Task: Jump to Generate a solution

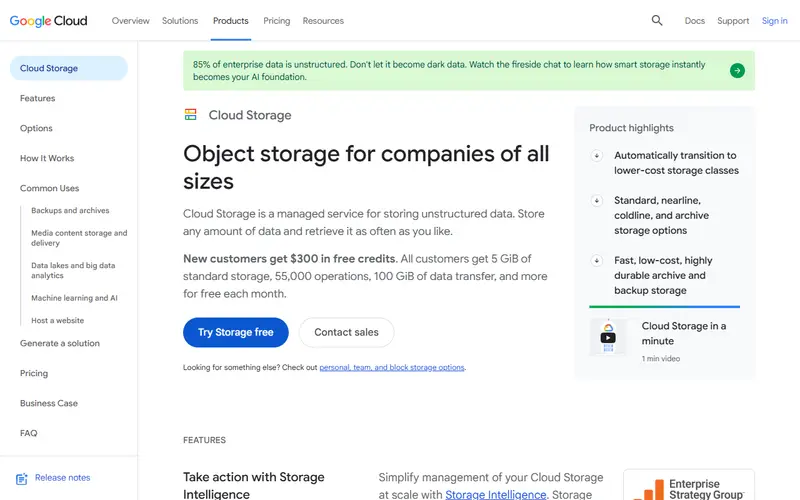Action: (60, 343)
